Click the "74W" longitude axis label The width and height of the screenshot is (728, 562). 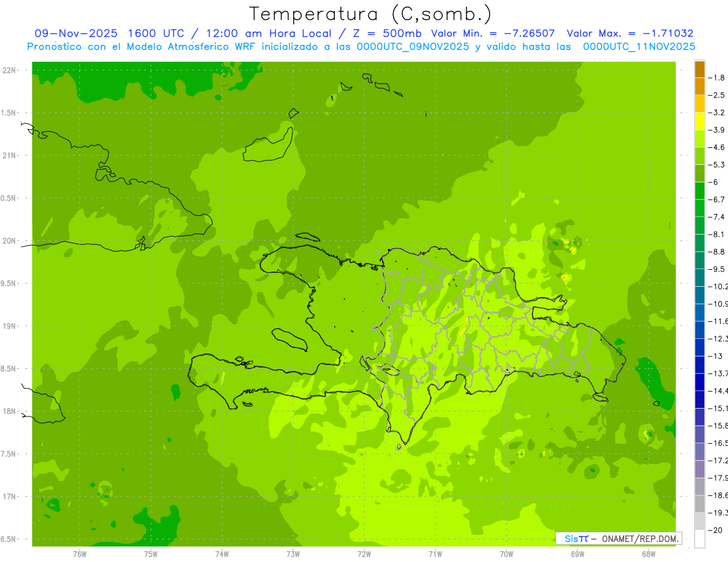222,554
